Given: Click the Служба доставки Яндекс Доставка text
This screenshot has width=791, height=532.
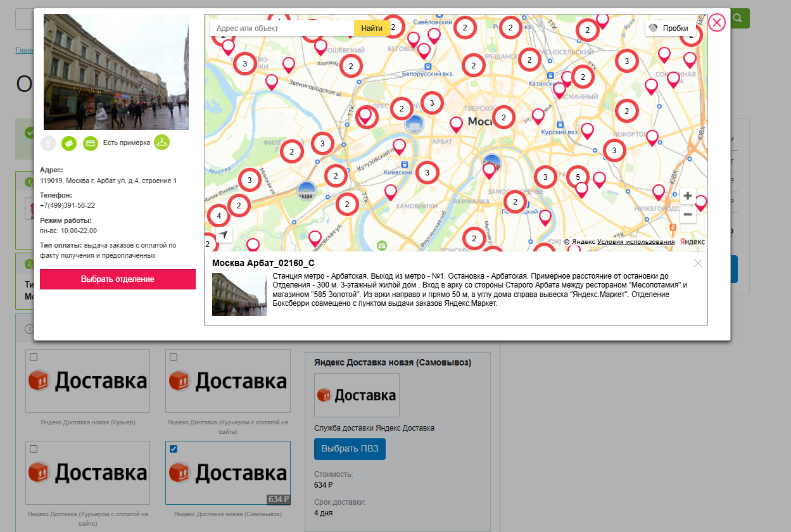Looking at the screenshot, I should coord(374,428).
